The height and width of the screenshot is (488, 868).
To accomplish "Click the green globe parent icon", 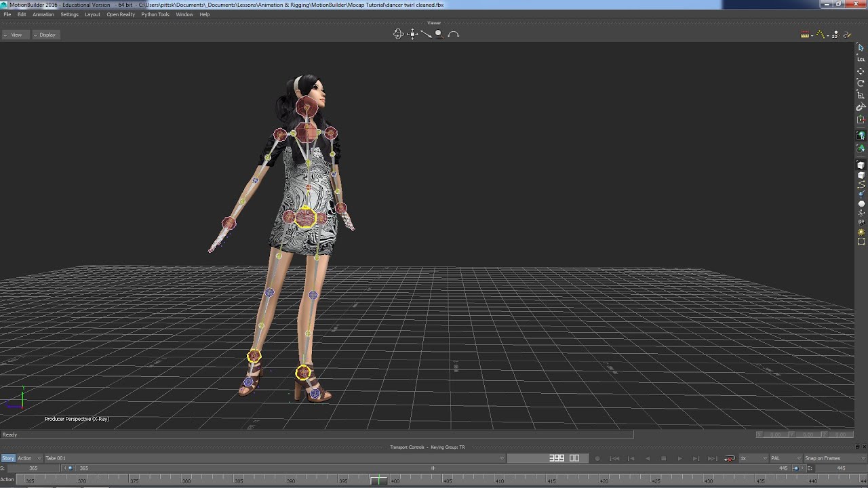I will (x=861, y=148).
